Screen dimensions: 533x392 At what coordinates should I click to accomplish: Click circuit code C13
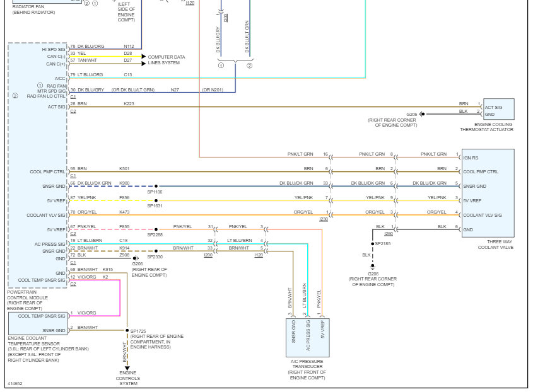point(128,75)
